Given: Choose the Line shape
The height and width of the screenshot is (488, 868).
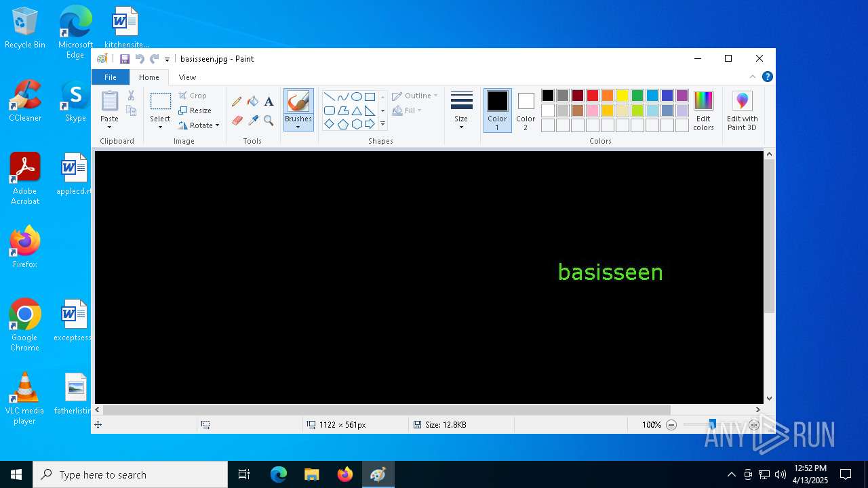Looking at the screenshot, I should pyautogui.click(x=329, y=96).
